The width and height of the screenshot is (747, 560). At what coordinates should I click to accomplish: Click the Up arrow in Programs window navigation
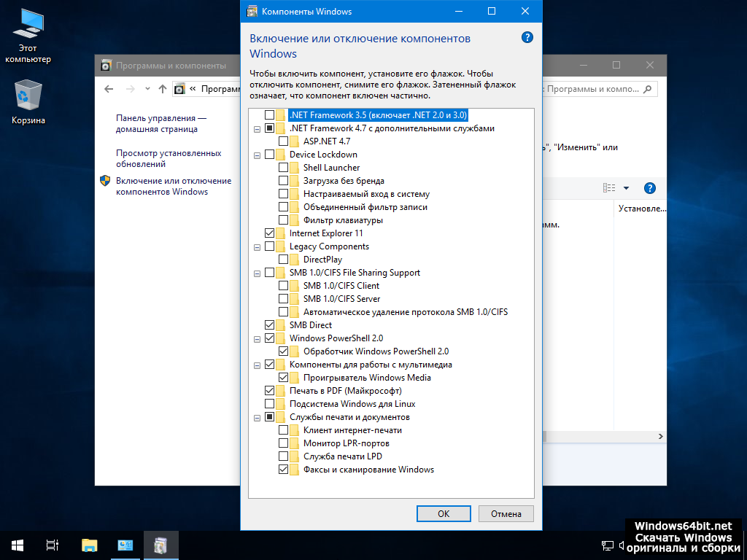pyautogui.click(x=163, y=89)
